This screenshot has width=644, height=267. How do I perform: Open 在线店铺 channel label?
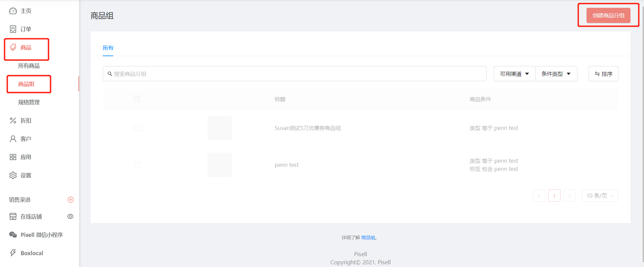click(x=31, y=217)
